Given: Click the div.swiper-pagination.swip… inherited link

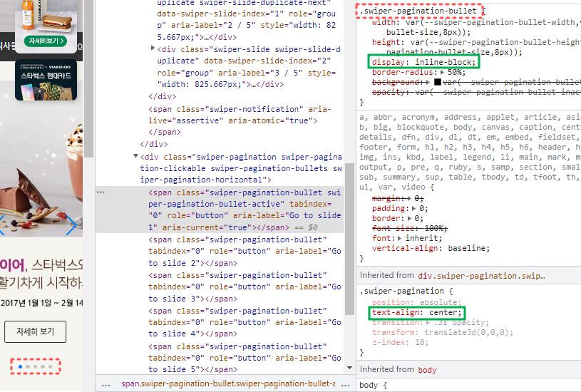Looking at the screenshot, I should 481,276.
